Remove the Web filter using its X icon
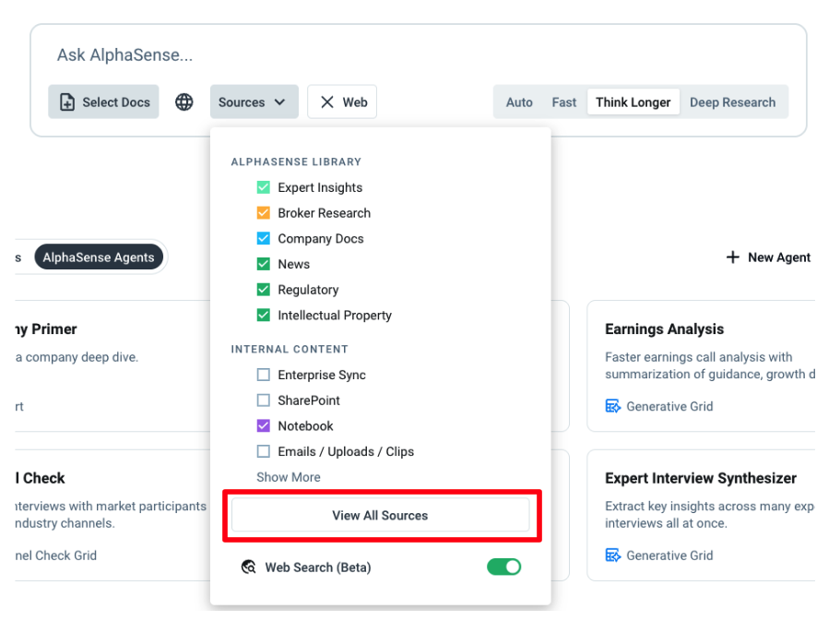Viewport: 840px width, 621px height. tap(327, 102)
